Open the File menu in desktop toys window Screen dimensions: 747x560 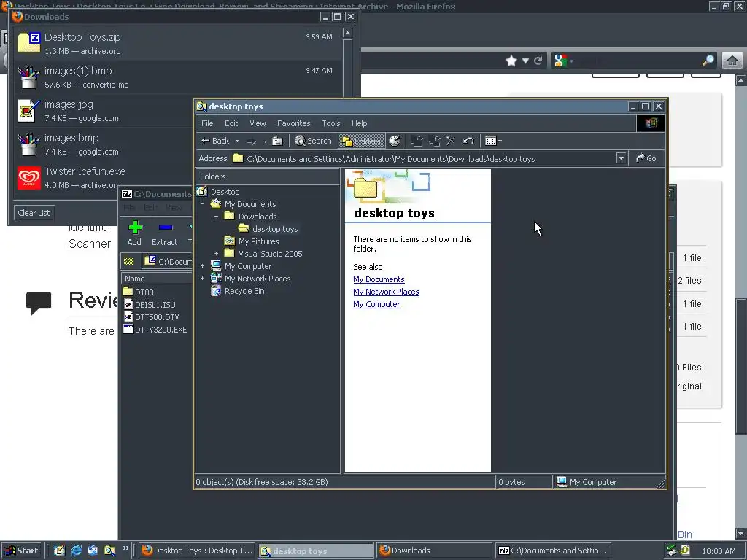(x=207, y=123)
